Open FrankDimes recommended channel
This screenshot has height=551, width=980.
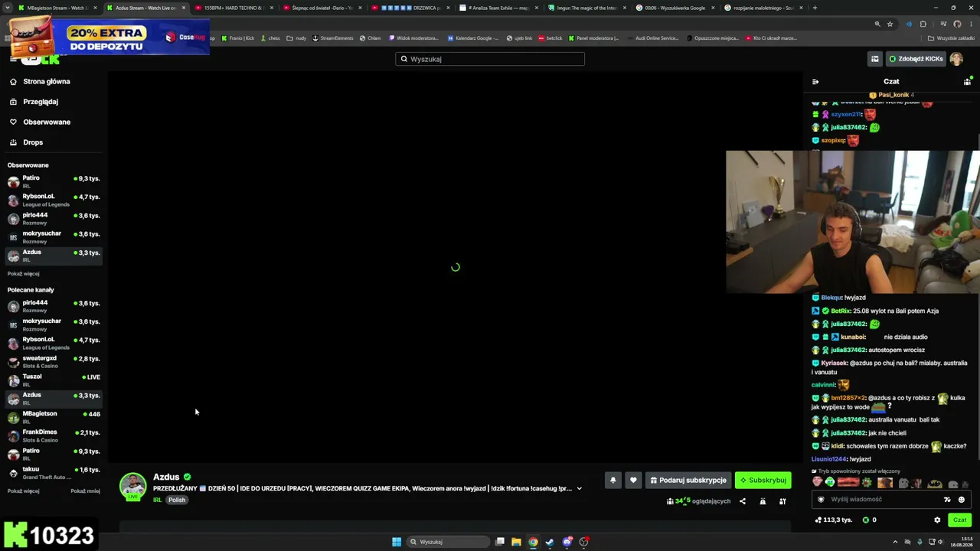pos(54,435)
